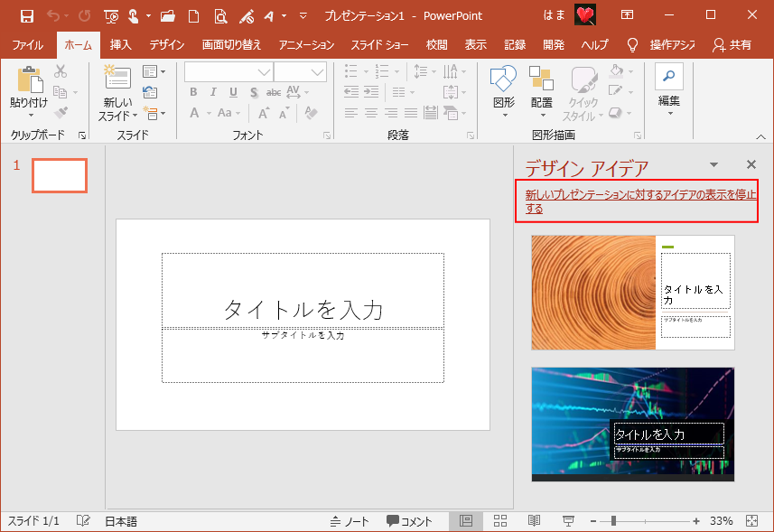Switch to the アニメーション tab
This screenshot has height=532, width=774.
(x=306, y=45)
